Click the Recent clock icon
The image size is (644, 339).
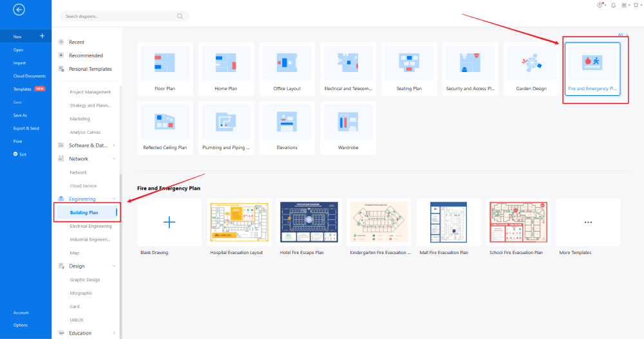click(61, 42)
